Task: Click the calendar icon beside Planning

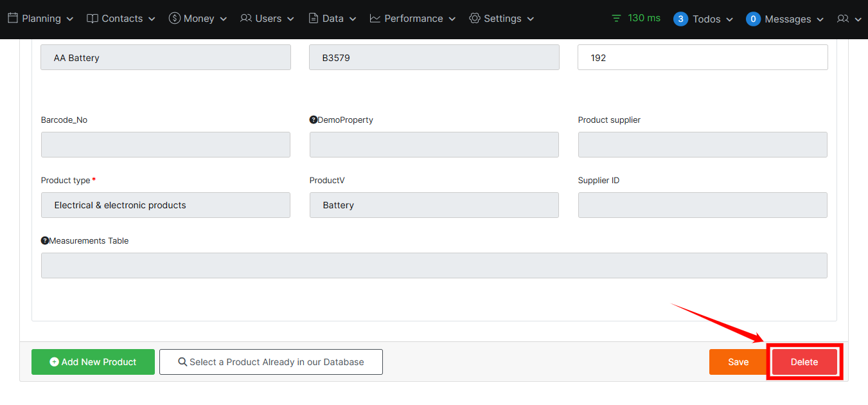Action: click(x=13, y=19)
